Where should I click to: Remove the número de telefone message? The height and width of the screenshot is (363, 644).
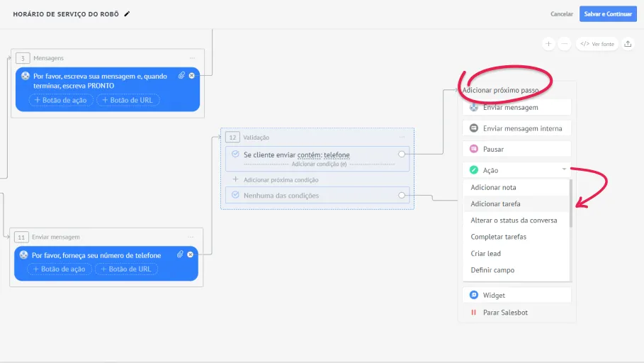pos(190,255)
